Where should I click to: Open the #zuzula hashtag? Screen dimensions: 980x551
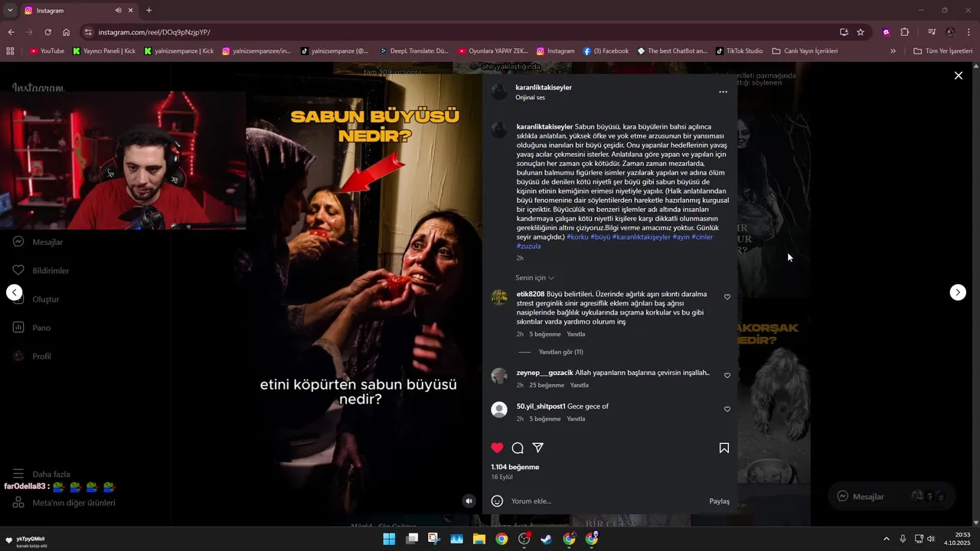529,246
